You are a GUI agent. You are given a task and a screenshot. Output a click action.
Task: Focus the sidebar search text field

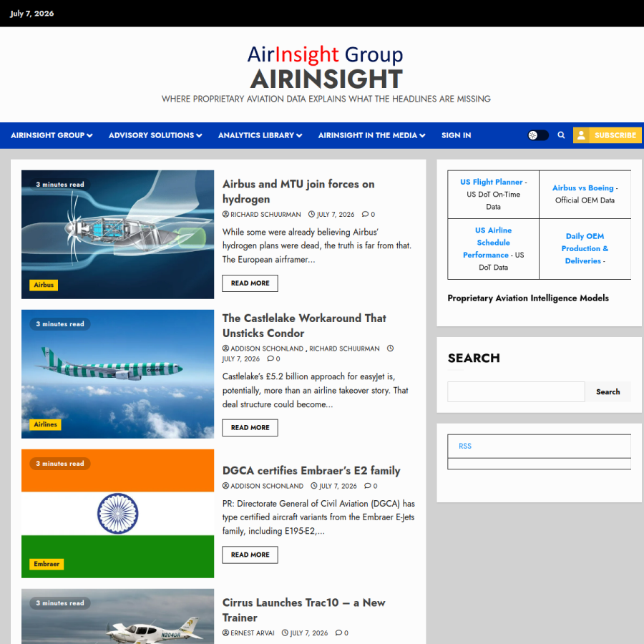point(516,392)
